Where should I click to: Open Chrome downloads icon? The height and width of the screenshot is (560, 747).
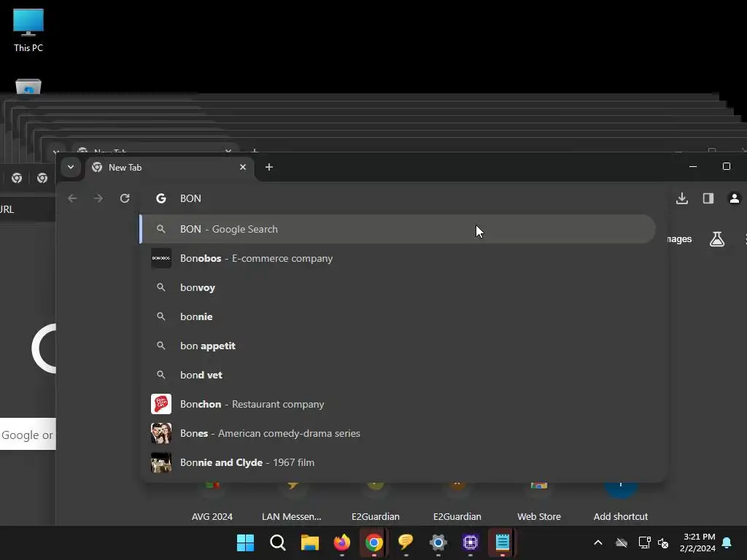click(682, 198)
